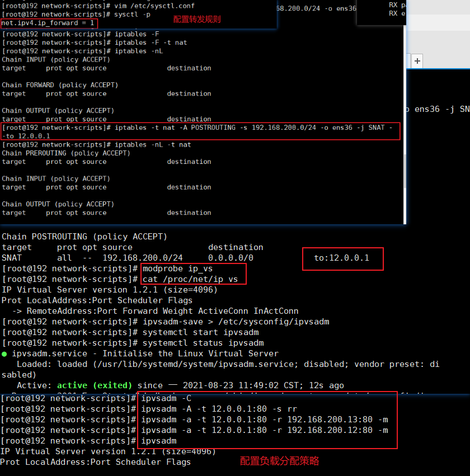Screen dimensions: 470x476
Task: Click 'Chain FORWARD (policy ACCEPT)' line
Action: point(60,85)
